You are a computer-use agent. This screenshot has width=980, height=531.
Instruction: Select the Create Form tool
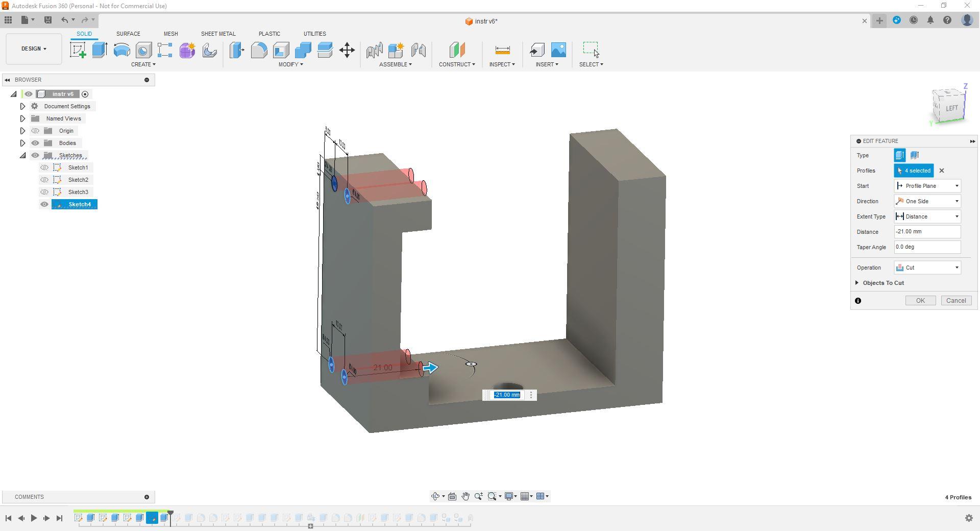[187, 50]
